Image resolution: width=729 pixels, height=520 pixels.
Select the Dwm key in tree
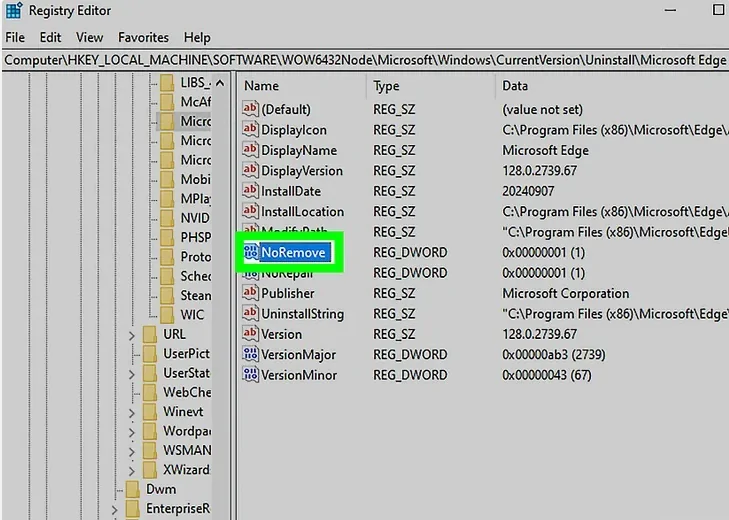pos(160,489)
